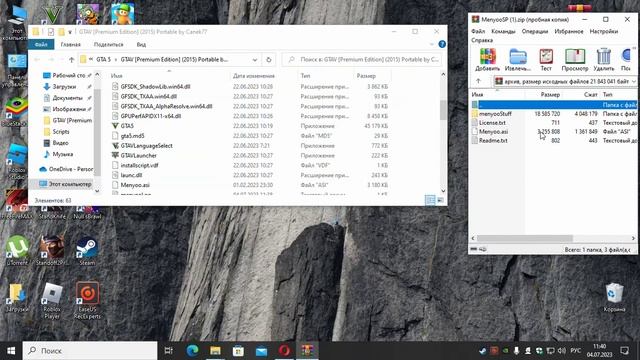Image resolution: width=640 pixels, height=360 pixels.
Task: Select GTA5 application file in Explorer
Action: [x=127, y=126]
